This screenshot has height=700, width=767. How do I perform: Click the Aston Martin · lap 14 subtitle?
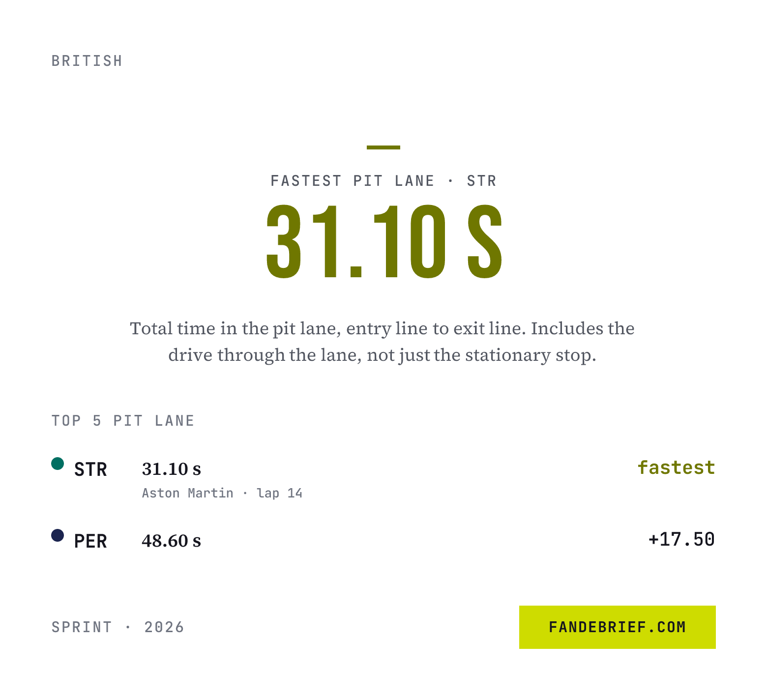[x=222, y=493]
